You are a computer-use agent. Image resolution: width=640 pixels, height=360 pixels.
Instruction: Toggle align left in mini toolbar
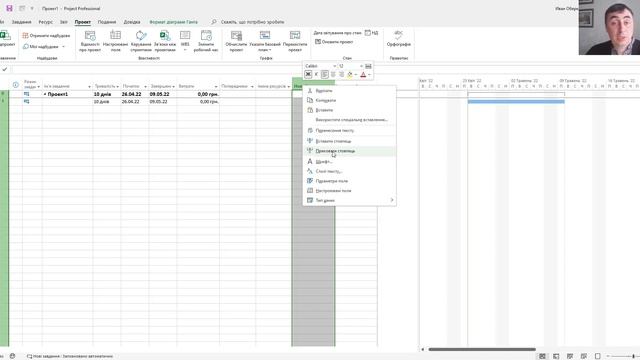[324, 74]
